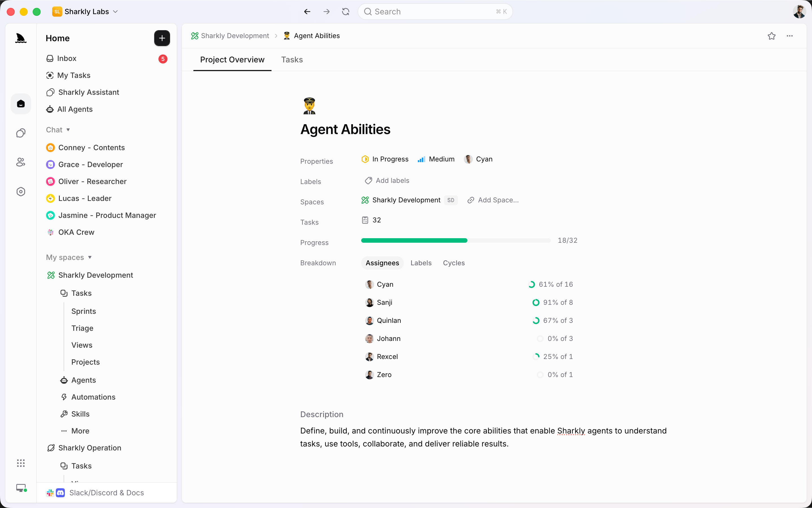Open the chat bubbles rail icon
The image size is (812, 508).
tap(21, 133)
